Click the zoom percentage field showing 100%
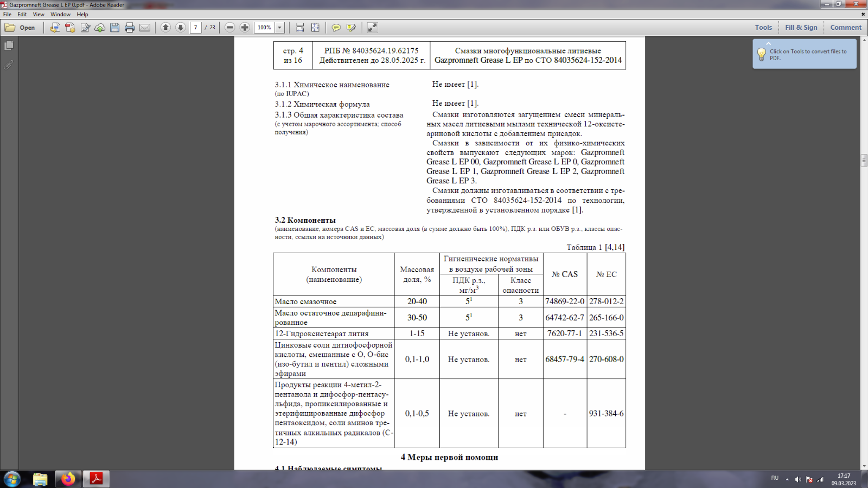 [265, 28]
